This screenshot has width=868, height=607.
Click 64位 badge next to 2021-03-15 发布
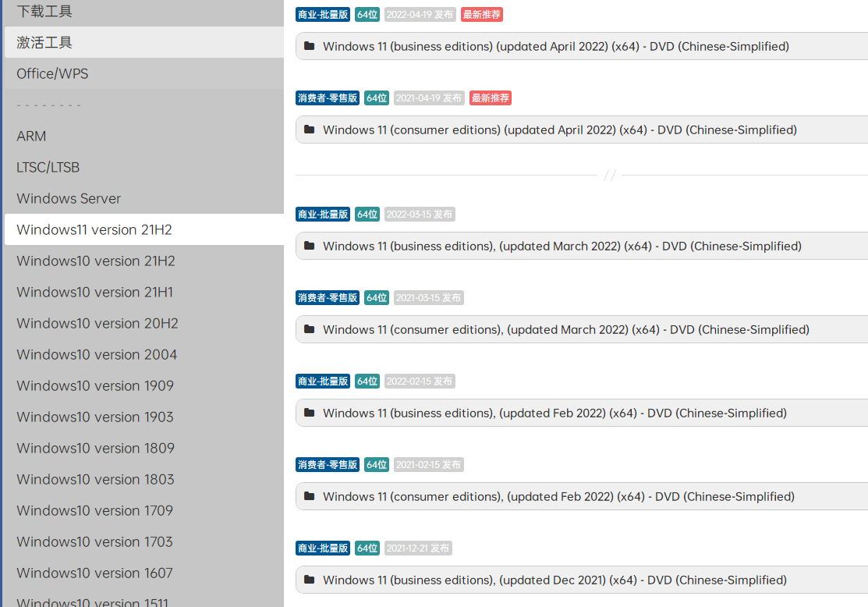click(x=377, y=298)
